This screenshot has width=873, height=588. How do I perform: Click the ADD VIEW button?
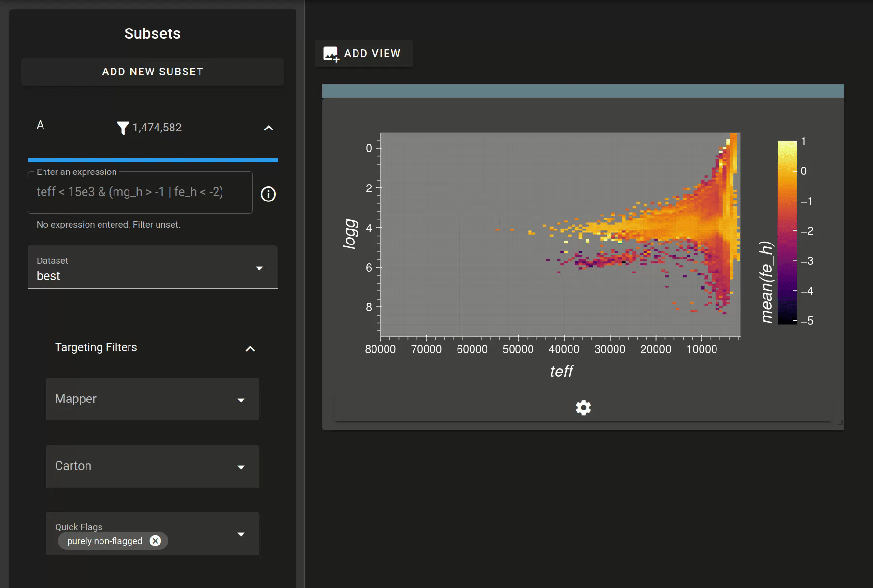click(363, 53)
